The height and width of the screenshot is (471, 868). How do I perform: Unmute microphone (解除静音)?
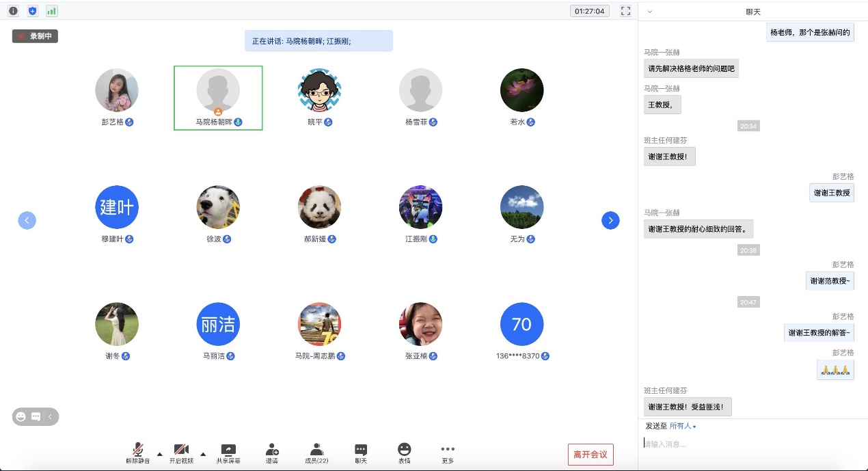pos(138,453)
